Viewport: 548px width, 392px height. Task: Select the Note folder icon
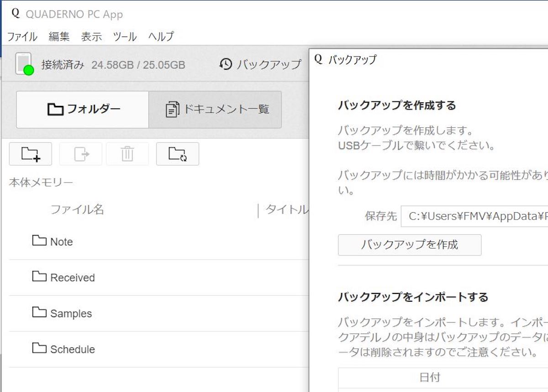39,240
